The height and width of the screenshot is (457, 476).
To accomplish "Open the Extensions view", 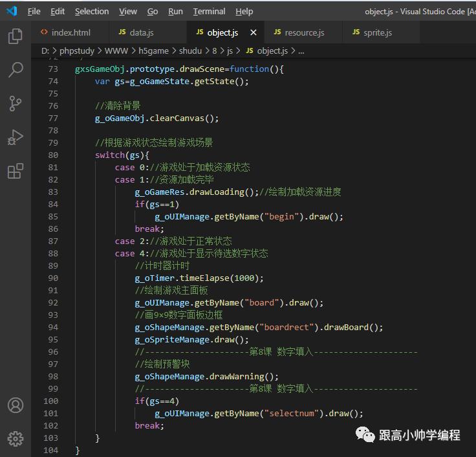I will tap(15, 171).
